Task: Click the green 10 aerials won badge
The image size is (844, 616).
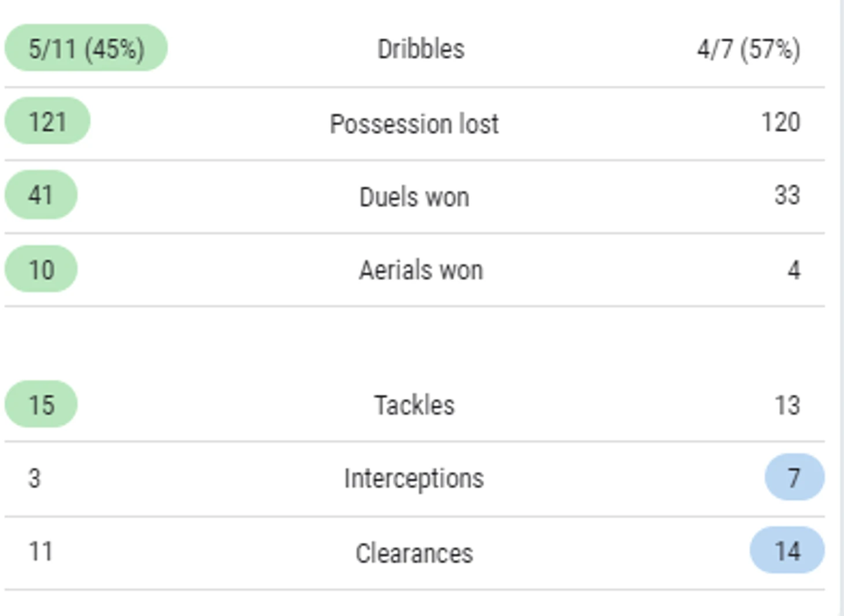Action: tap(41, 269)
